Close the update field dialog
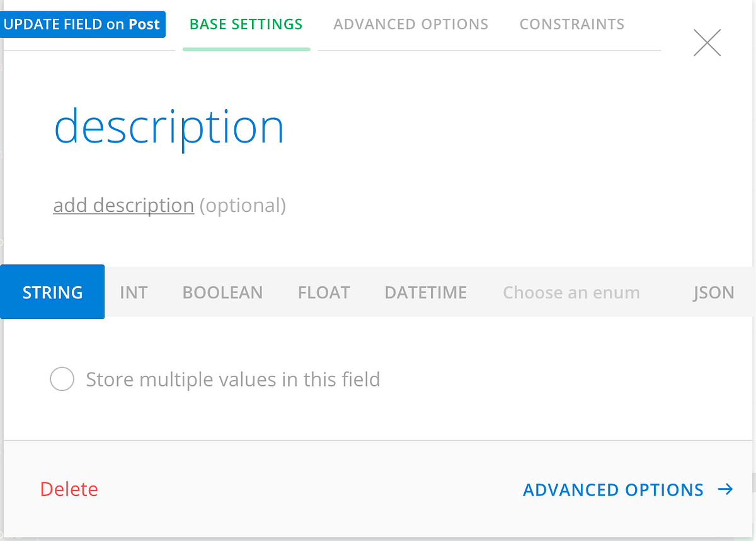756x541 pixels. pos(707,43)
